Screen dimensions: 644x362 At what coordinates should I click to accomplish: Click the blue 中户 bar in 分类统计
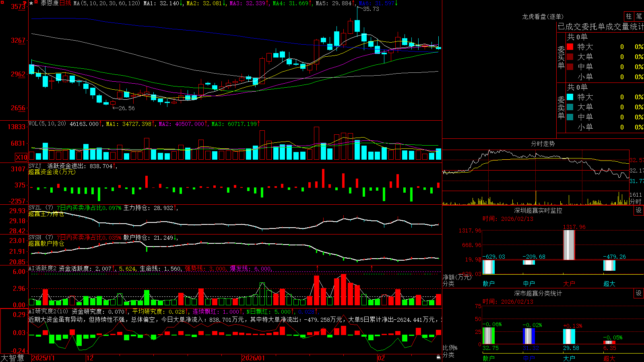[529, 336]
